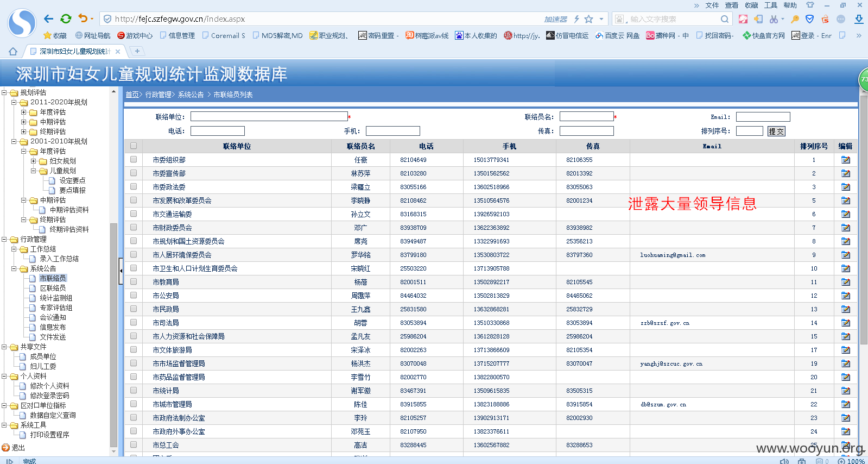
Task: Click the green refresh icon
Action: [x=66, y=18]
